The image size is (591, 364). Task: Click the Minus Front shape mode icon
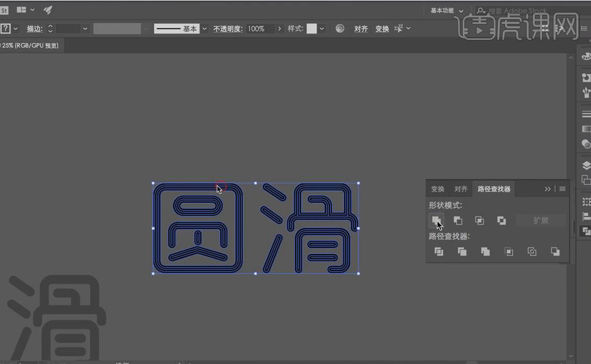tap(458, 220)
